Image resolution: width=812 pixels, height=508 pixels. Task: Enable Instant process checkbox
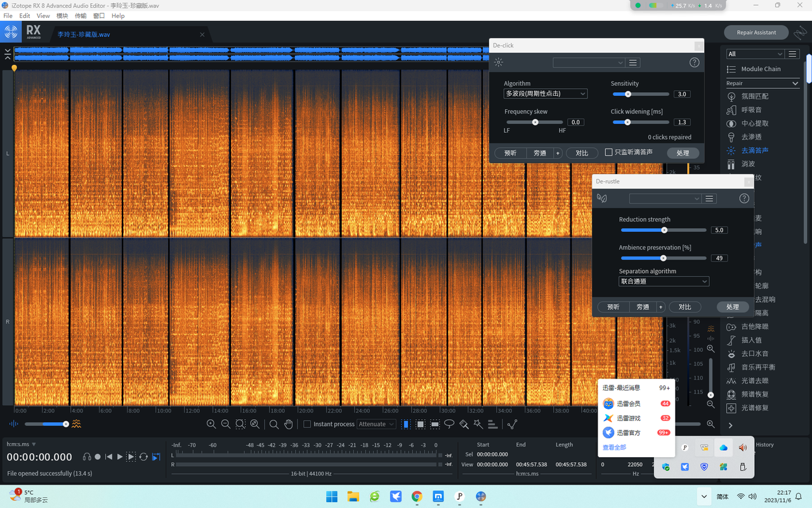[307, 424]
